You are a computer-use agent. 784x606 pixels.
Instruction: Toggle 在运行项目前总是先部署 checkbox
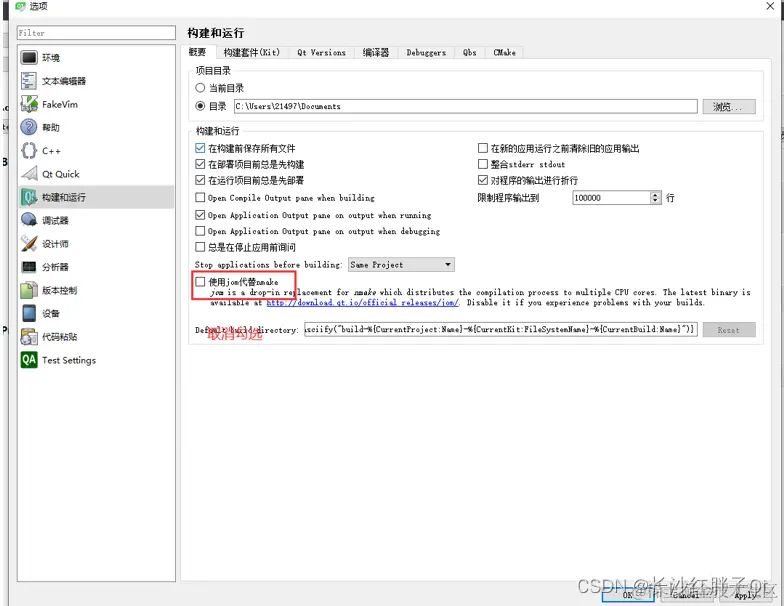pos(200,180)
